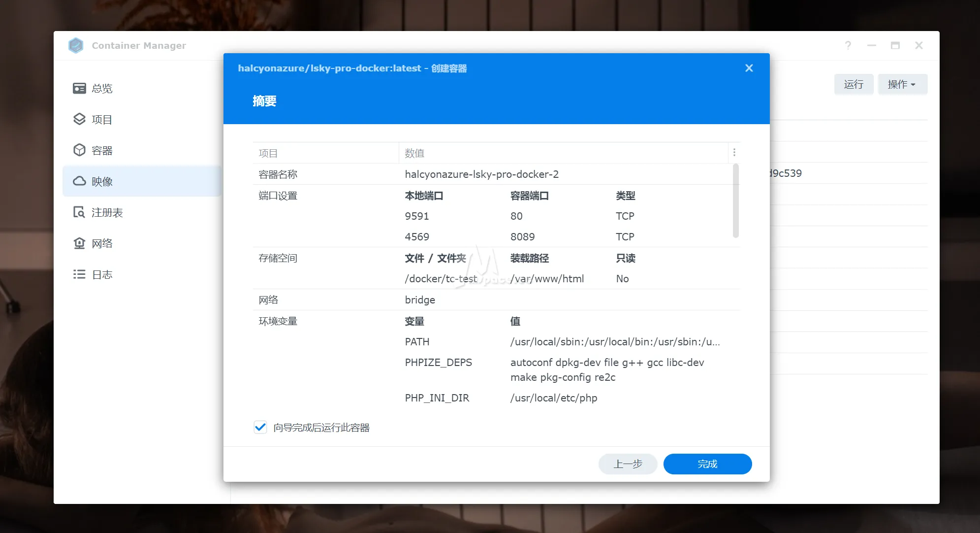Click the autoconf dpkg-dev PHPIZE_DEPS value

[607, 369]
